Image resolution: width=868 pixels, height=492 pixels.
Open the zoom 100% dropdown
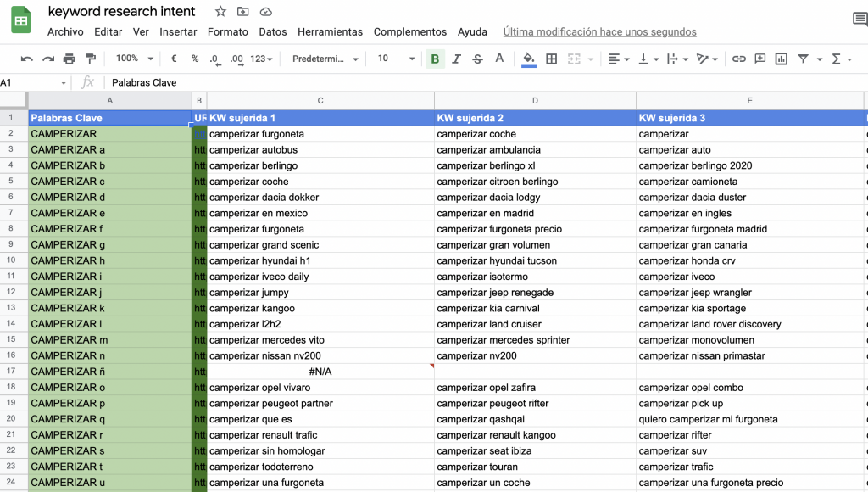(x=135, y=59)
